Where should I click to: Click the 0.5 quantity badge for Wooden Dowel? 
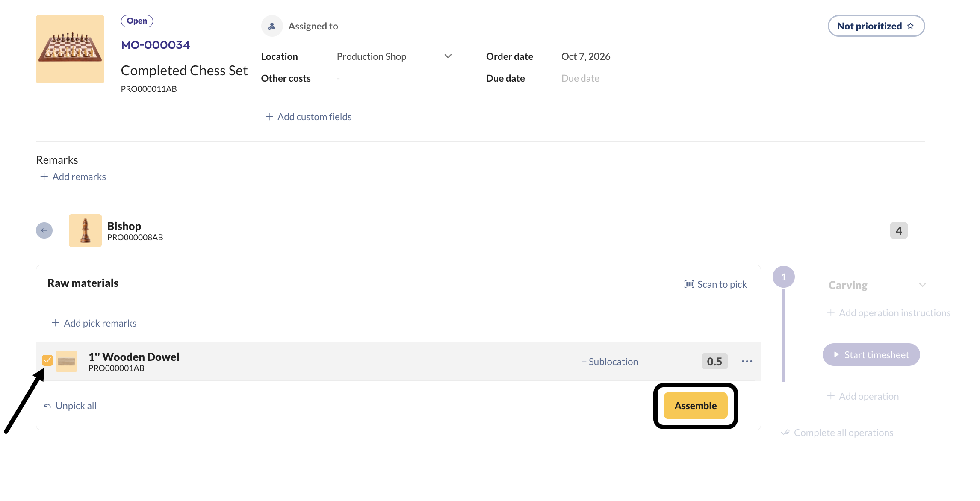[714, 361]
